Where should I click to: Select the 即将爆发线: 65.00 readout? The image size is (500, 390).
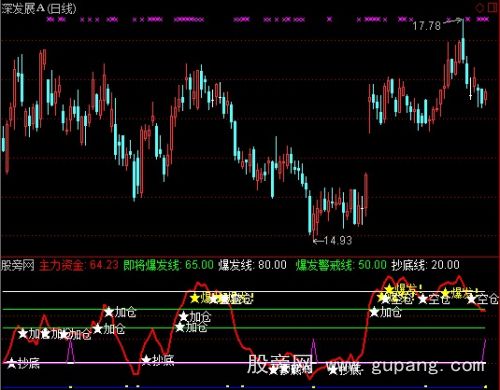168,265
